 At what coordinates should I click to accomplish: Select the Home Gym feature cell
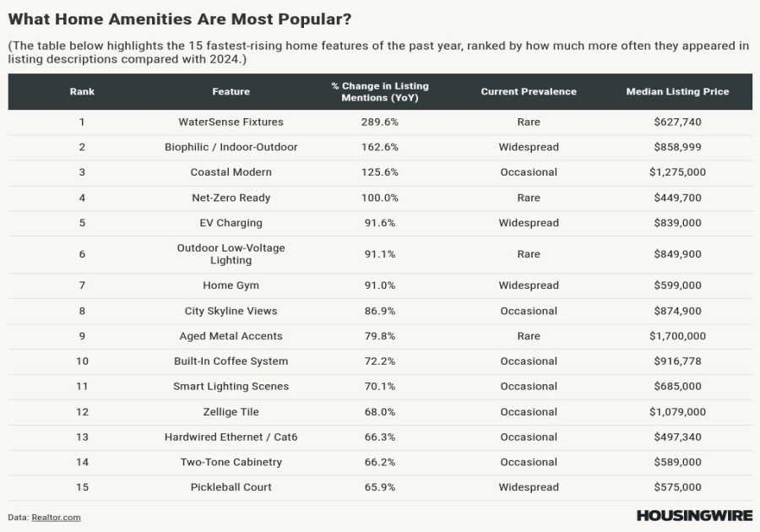(231, 285)
